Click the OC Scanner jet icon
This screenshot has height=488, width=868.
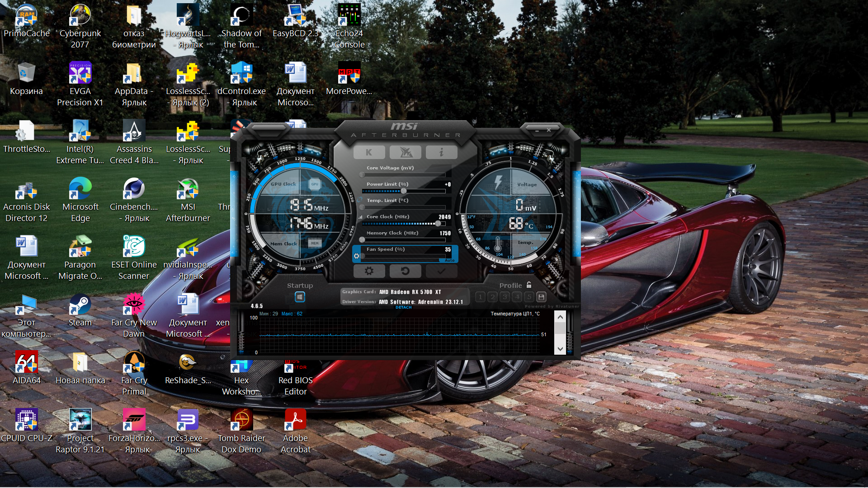pyautogui.click(x=405, y=153)
